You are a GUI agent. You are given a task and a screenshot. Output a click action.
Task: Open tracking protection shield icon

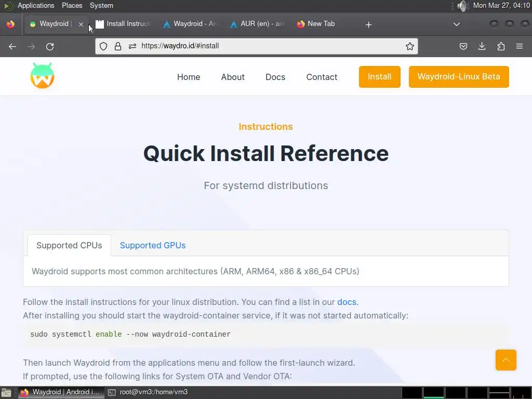pyautogui.click(x=103, y=46)
